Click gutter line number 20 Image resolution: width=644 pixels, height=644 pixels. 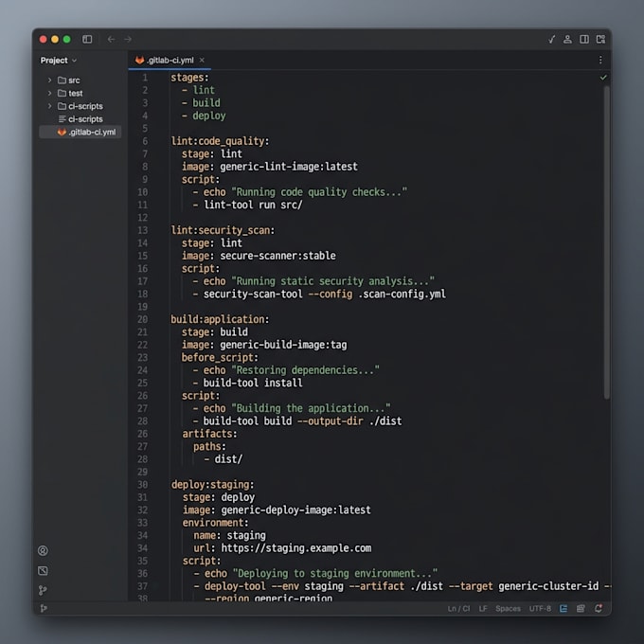click(x=142, y=319)
